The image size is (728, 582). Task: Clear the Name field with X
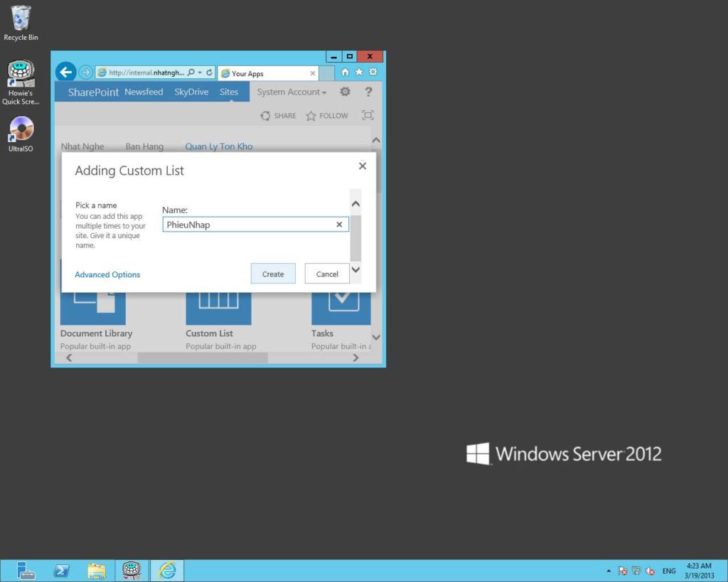click(339, 225)
